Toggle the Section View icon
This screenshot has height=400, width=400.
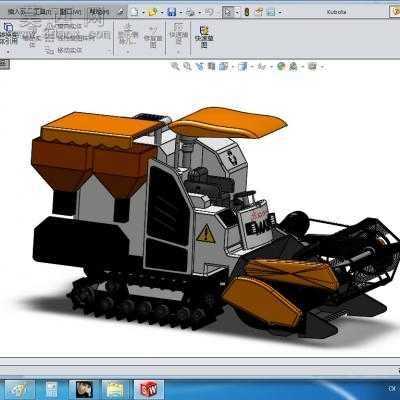click(211, 66)
